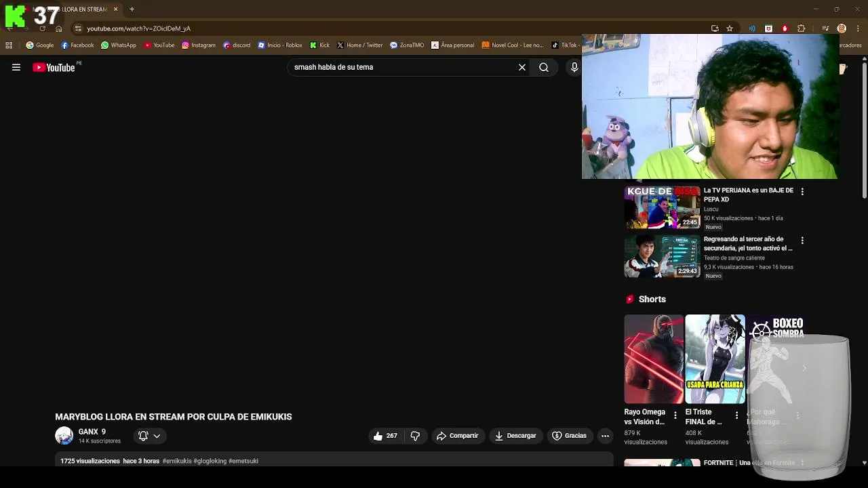Open options for 'El Triste FINAL de' short
Screen dimensions: 868x488
(x=736, y=415)
